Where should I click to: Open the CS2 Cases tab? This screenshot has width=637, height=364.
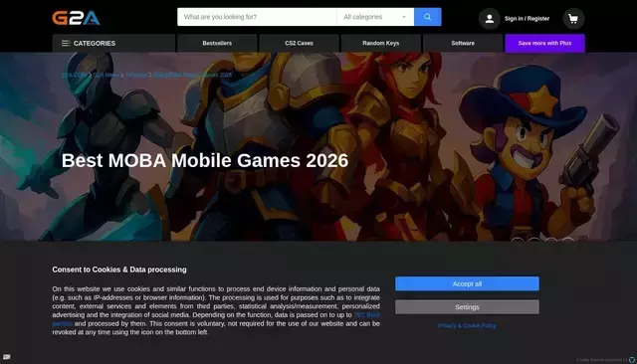299,43
